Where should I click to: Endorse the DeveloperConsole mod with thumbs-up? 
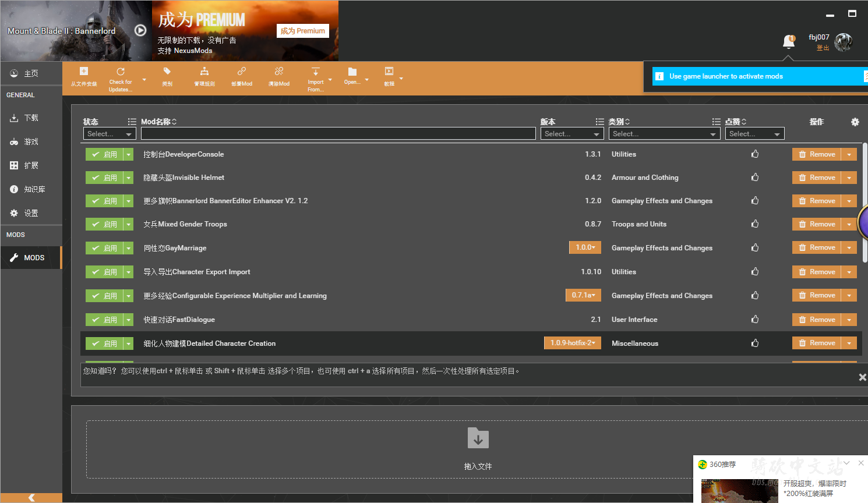click(x=755, y=154)
